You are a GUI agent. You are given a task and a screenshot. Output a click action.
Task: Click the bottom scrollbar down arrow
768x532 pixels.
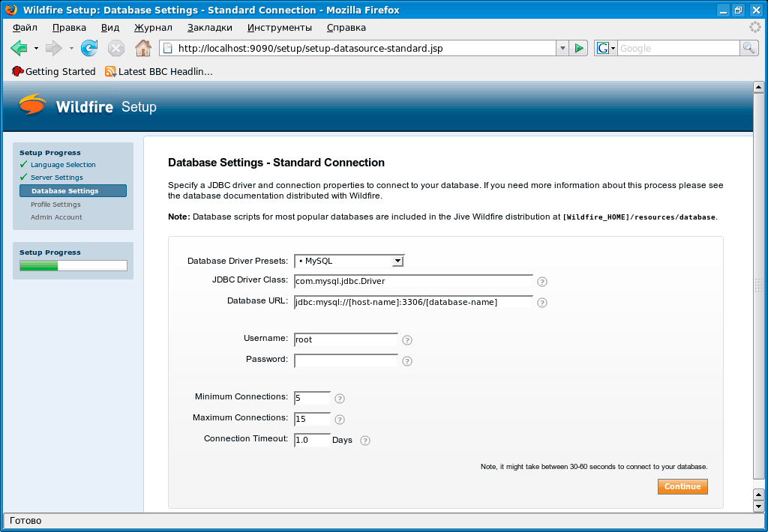pyautogui.click(x=758, y=507)
